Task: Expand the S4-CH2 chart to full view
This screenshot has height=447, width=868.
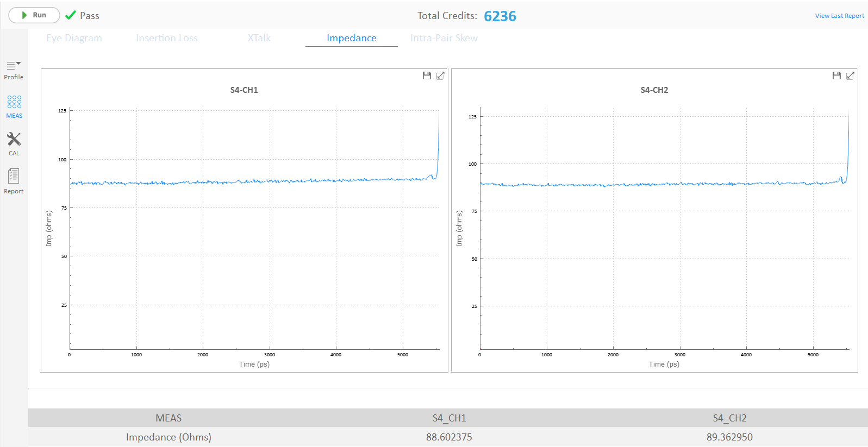Action: tap(850, 75)
